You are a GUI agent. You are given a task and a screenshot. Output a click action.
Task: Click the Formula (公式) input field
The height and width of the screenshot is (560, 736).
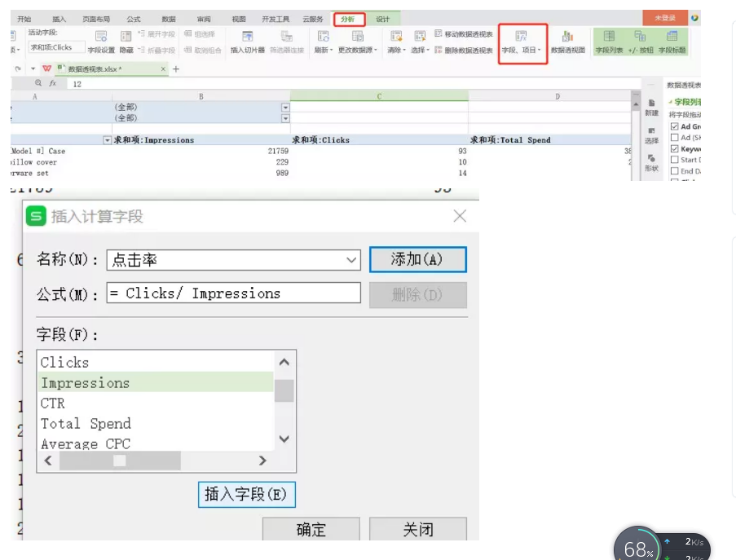[233, 293]
